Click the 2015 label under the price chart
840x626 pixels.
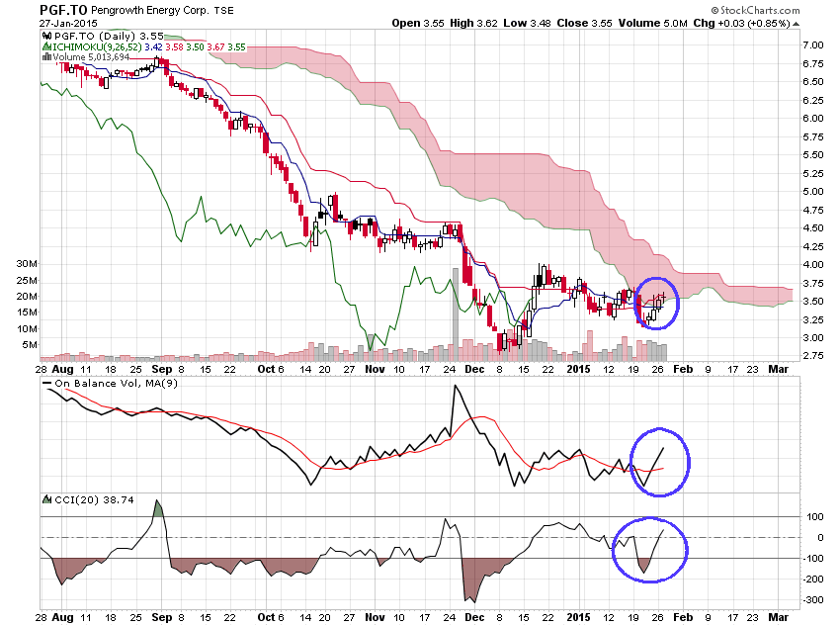point(578,369)
